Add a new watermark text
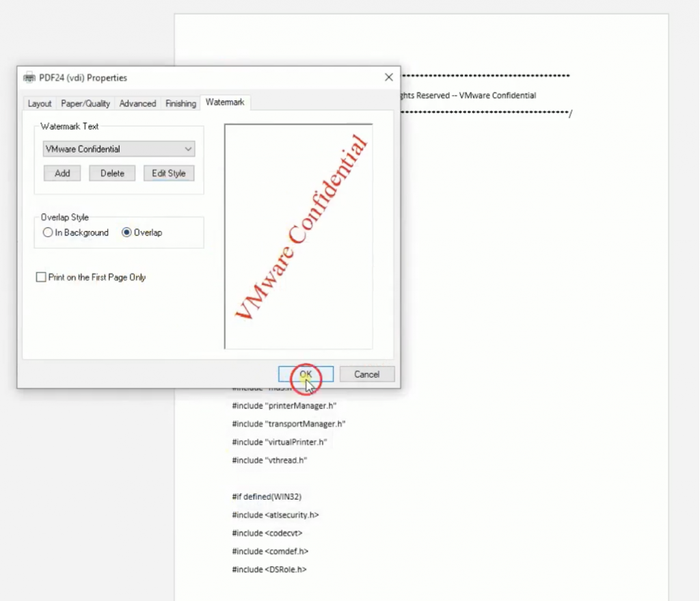The image size is (700, 601). coord(62,173)
